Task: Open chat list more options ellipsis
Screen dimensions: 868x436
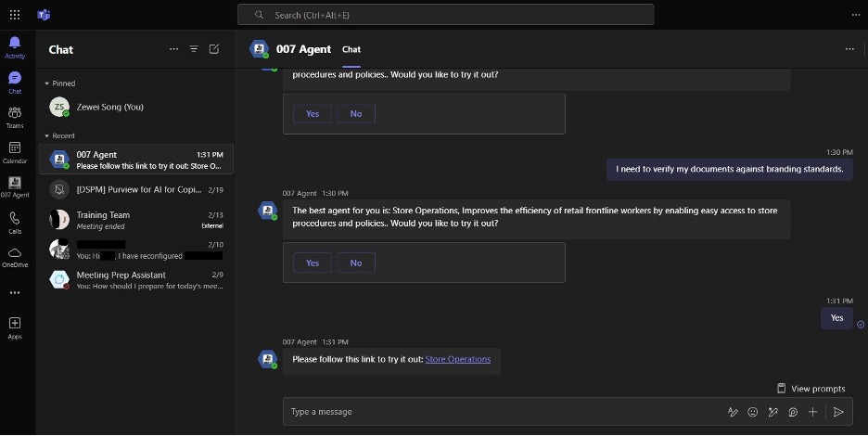Action: tap(173, 49)
